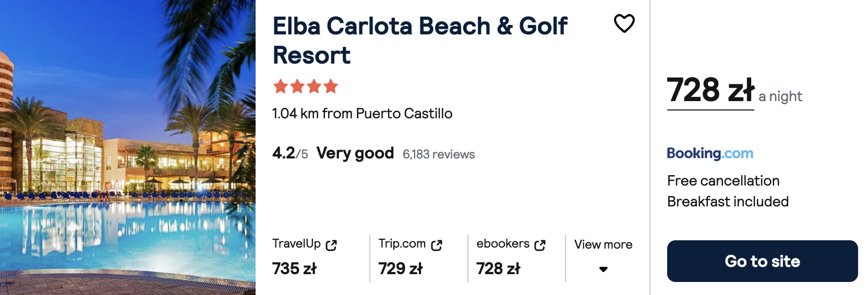Click the hotel pool photo thumbnail
Viewport: 868px width, 295px height.
coord(128,147)
